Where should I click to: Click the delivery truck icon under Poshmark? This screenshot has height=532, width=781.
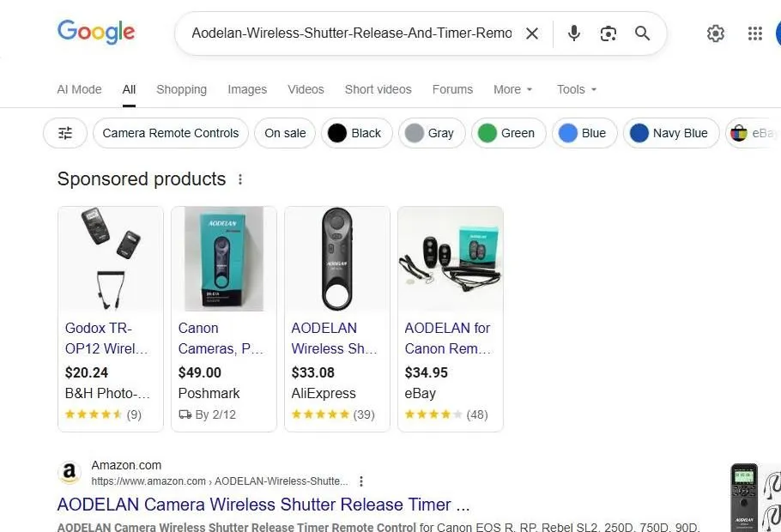pos(185,414)
